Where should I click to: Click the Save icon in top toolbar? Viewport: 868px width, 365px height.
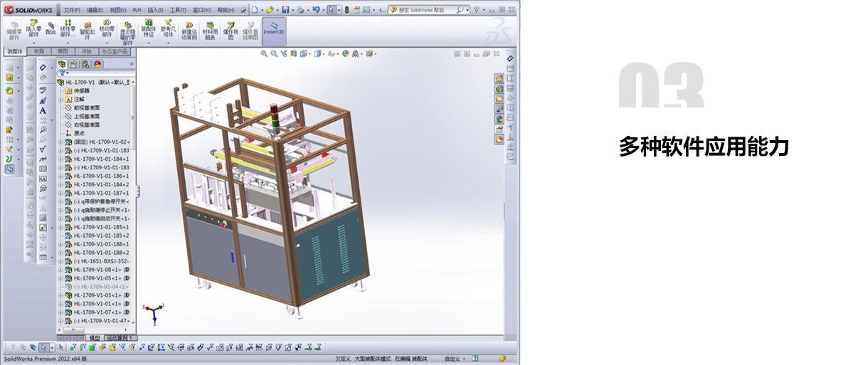click(285, 10)
